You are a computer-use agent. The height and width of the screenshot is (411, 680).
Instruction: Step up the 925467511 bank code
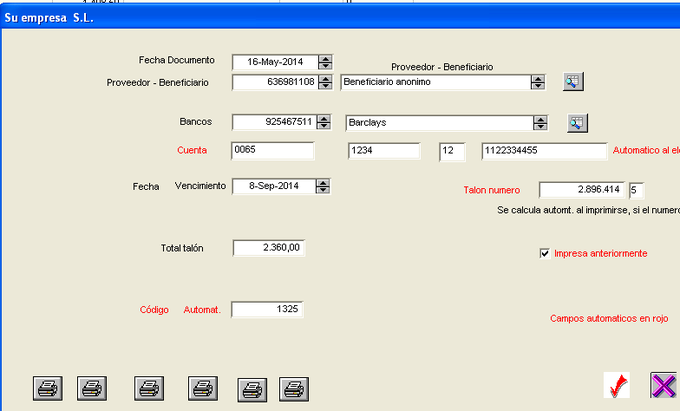tap(324, 118)
